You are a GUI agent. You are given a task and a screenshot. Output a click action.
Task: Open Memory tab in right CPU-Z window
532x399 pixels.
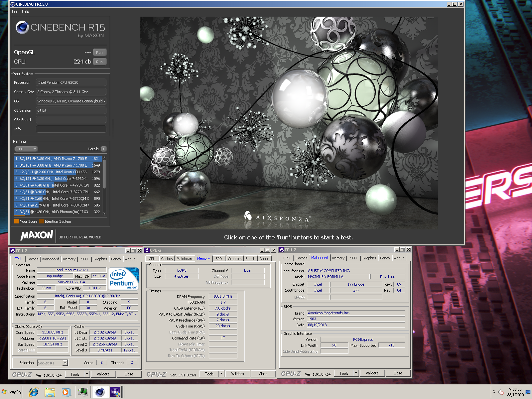(338, 258)
